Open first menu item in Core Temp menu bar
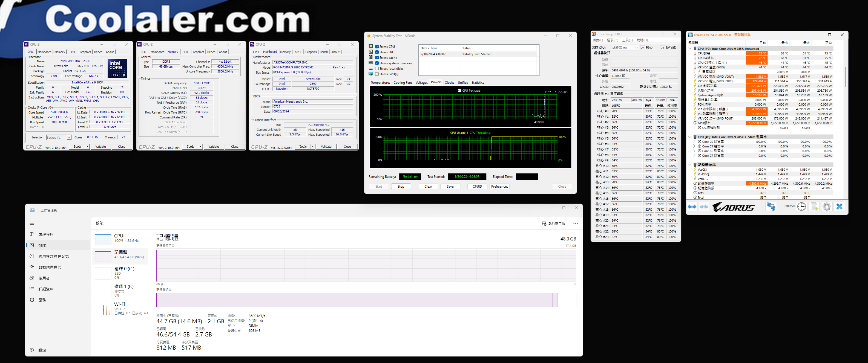This screenshot has width=868, height=363. pyautogui.click(x=598, y=40)
